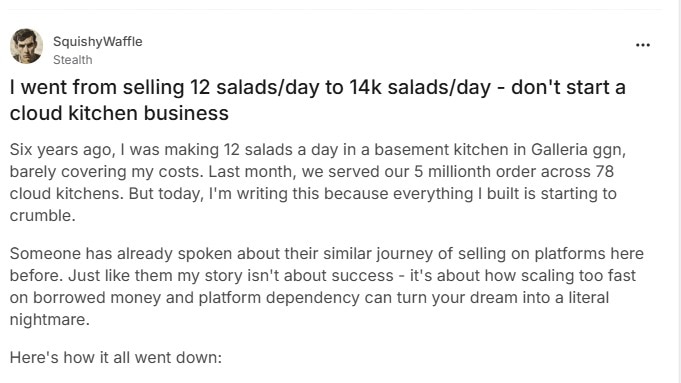The width and height of the screenshot is (681, 383).
Task: Click the Stealth label under the username
Action: 73,59
